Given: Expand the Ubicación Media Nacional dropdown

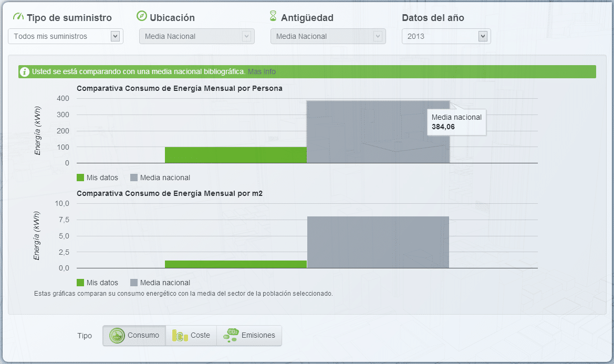Looking at the screenshot, I should click(196, 36).
